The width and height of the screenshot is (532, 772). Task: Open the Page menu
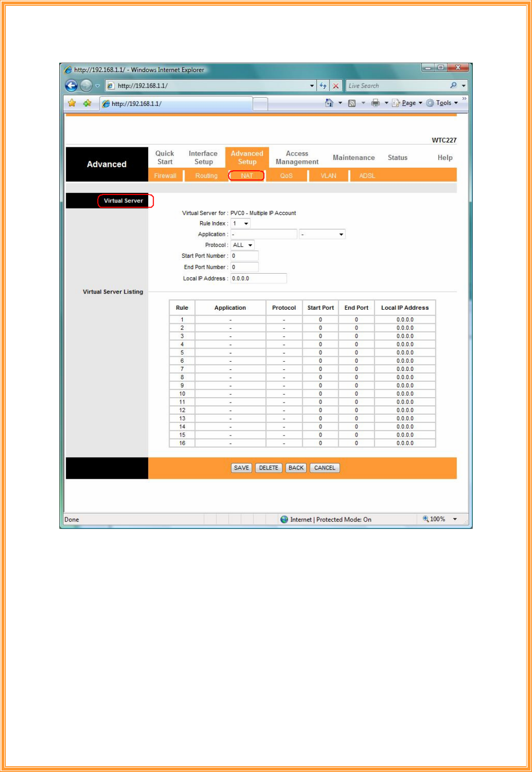coord(407,103)
